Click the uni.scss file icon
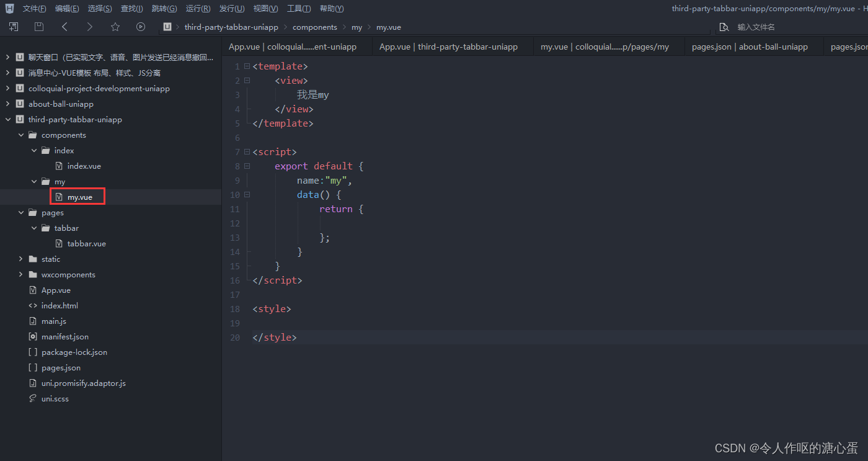 coord(33,399)
